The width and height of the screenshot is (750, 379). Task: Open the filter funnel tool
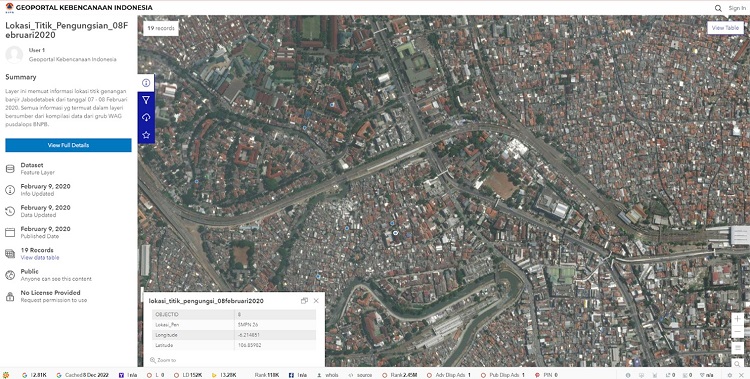pyautogui.click(x=146, y=100)
